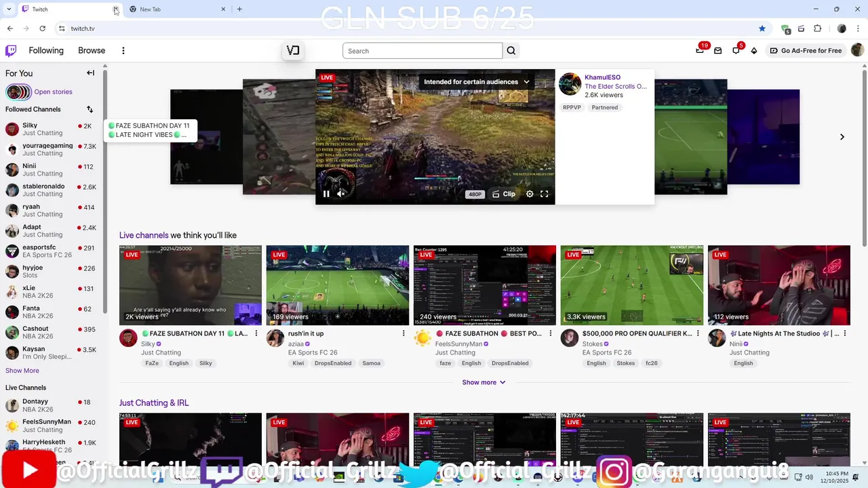Open browser extensions puzzle icon
This screenshot has width=868, height=488.
(x=818, y=28)
